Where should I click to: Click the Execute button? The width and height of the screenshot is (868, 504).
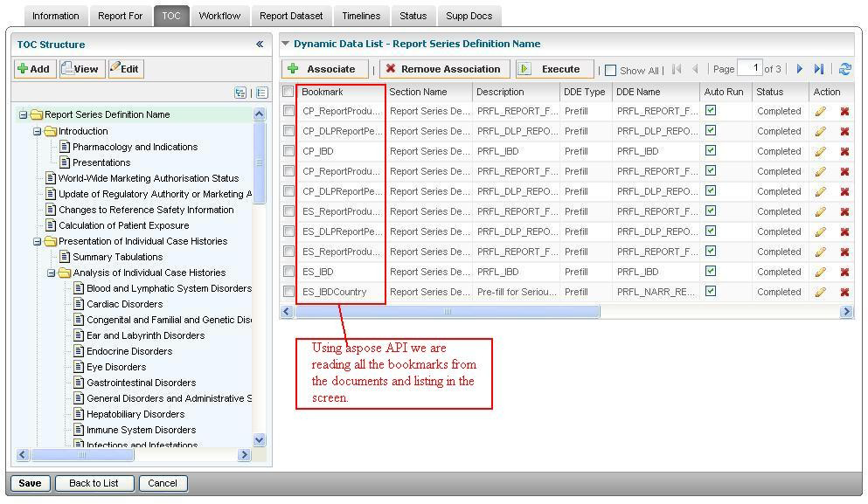(554, 69)
